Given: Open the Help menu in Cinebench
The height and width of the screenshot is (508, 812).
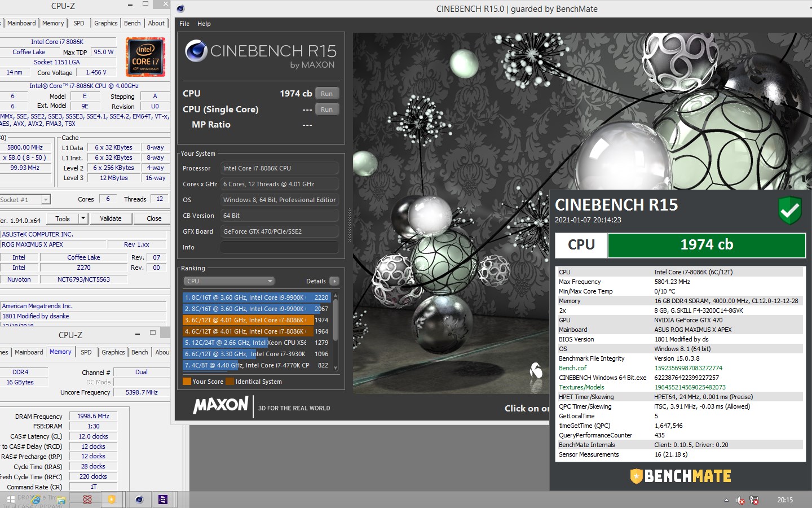Looking at the screenshot, I should (x=204, y=24).
